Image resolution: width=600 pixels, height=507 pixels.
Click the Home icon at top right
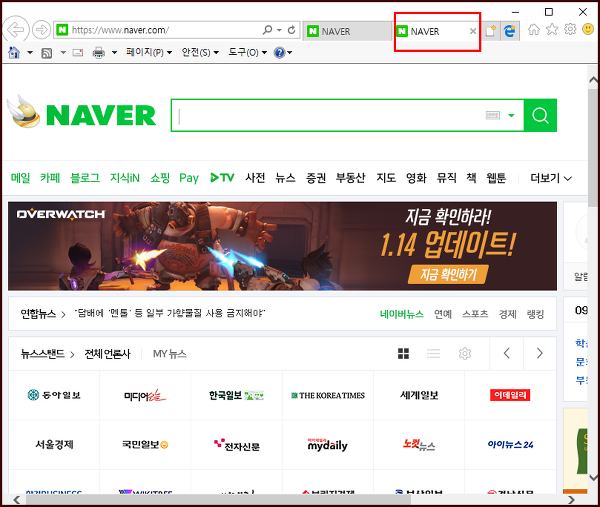click(534, 29)
